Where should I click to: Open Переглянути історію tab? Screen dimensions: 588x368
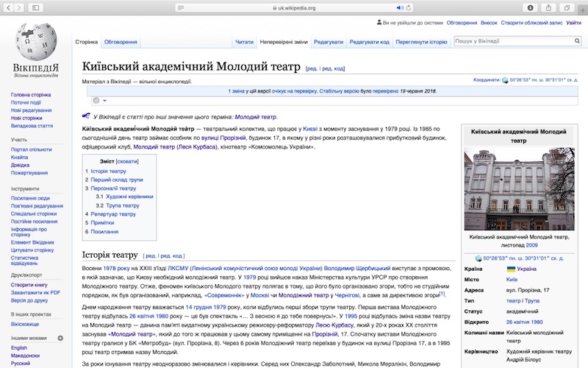pos(421,42)
